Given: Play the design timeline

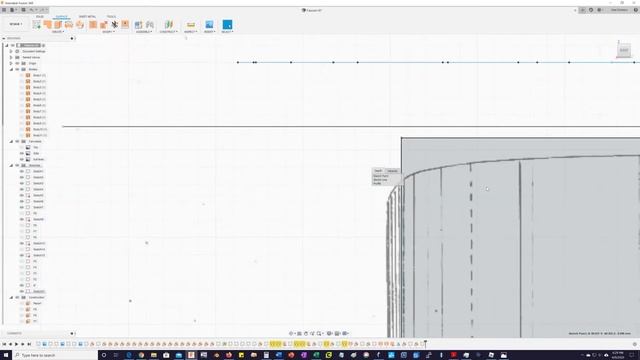Looking at the screenshot, I should [17, 344].
